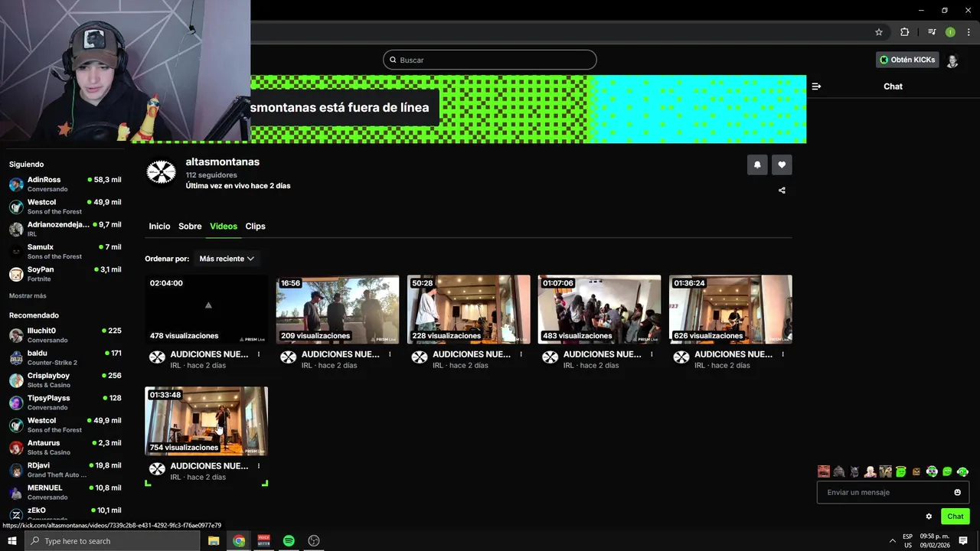980x551 pixels.
Task: Open the Windows notification center
Action: [963, 541]
